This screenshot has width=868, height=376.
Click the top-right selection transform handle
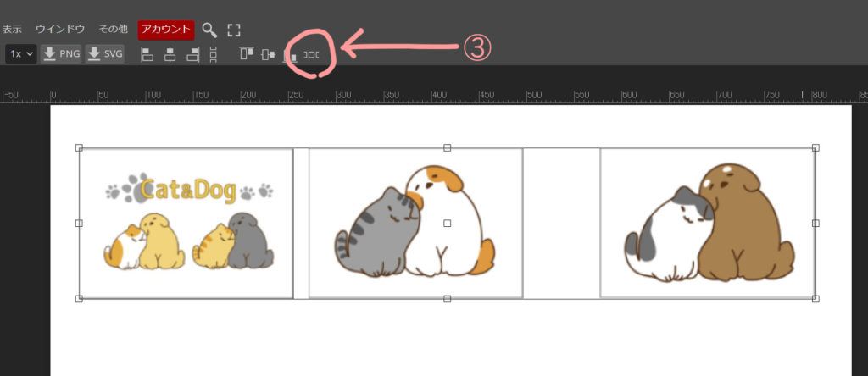815,147
